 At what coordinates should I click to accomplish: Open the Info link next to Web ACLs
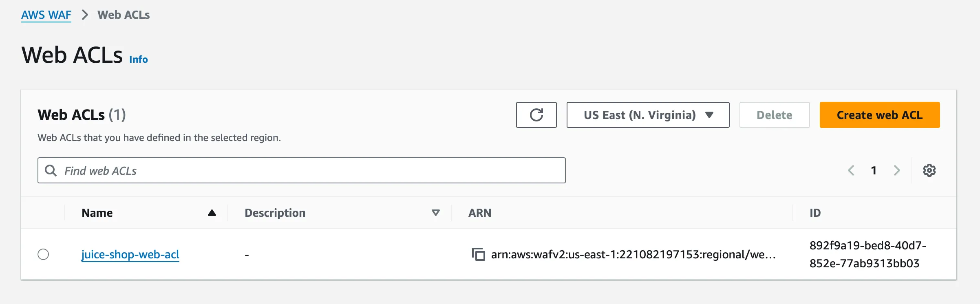point(138,59)
